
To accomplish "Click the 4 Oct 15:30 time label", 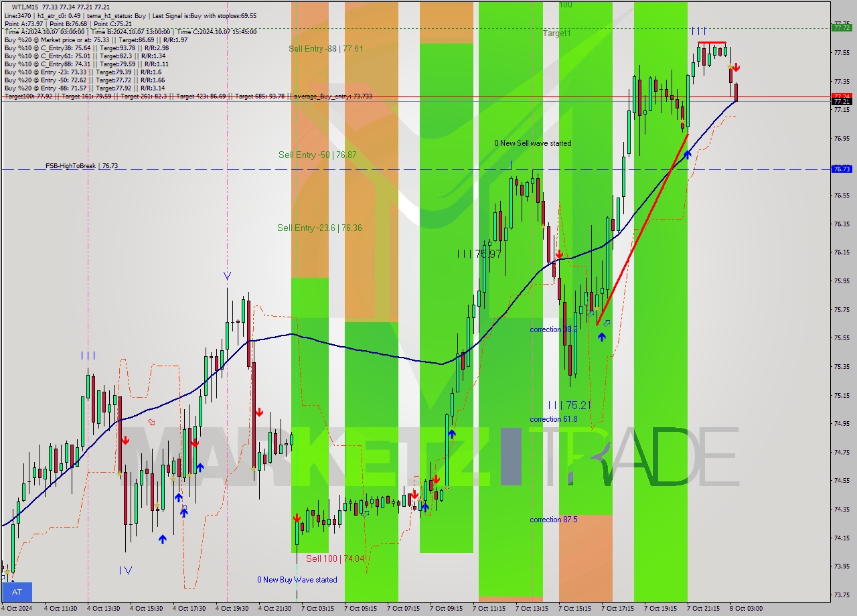I will coord(147,609).
